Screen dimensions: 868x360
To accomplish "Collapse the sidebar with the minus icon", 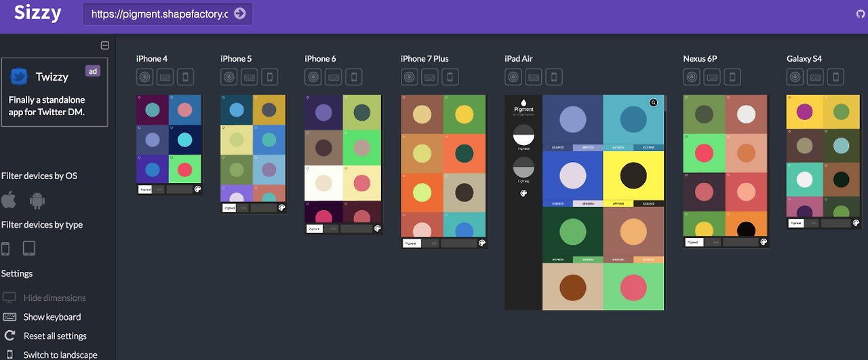I will [104, 45].
